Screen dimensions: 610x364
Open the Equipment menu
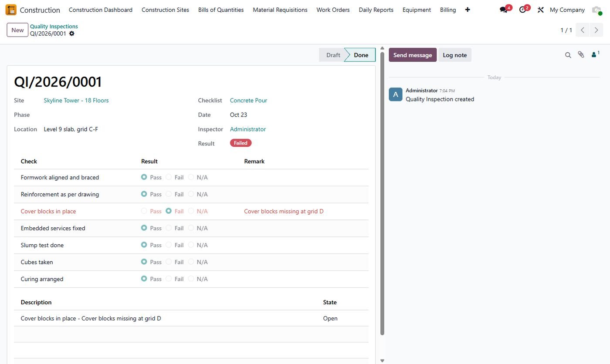[x=417, y=10]
